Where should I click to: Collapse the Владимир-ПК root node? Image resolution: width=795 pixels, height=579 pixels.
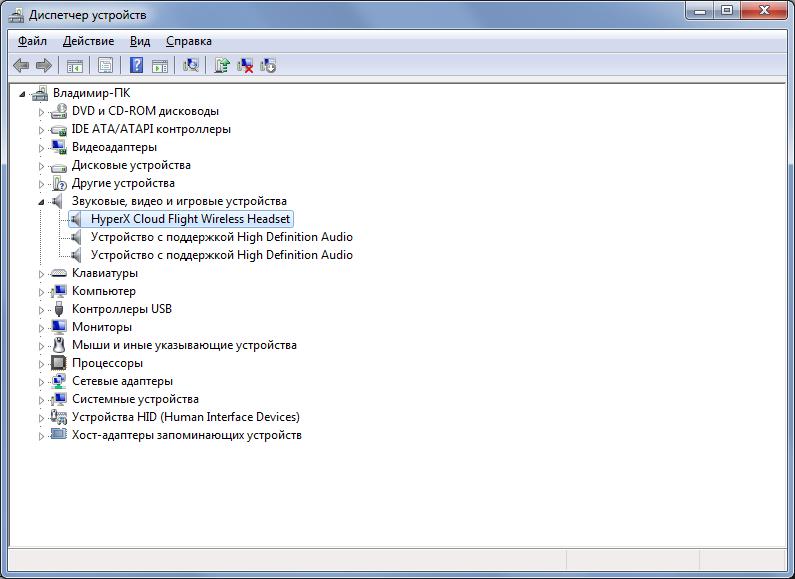click(22, 94)
